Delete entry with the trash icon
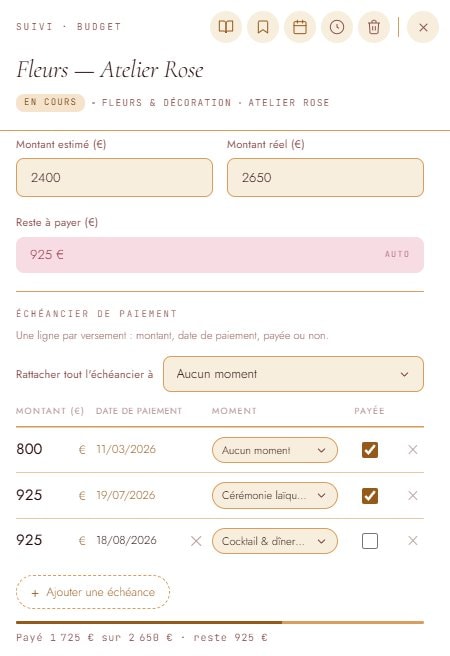This screenshot has width=450, height=656. click(374, 27)
